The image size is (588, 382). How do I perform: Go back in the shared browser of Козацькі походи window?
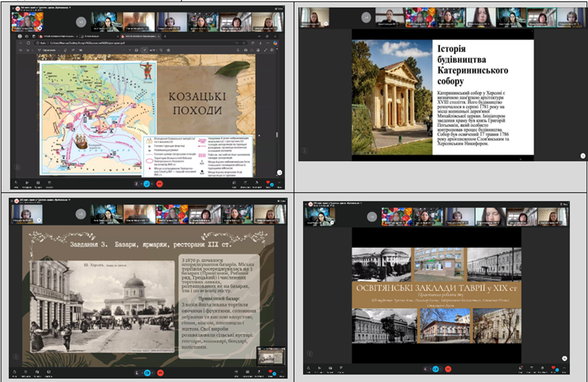tap(21, 43)
